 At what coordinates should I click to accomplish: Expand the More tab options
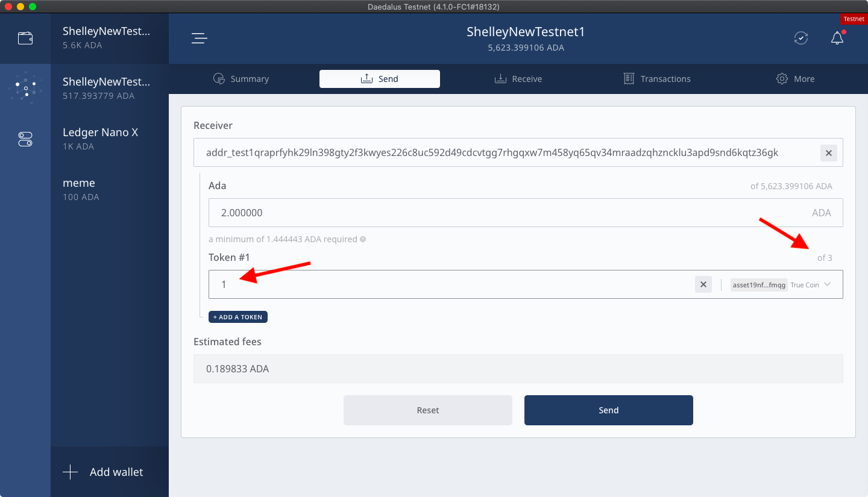[796, 79]
